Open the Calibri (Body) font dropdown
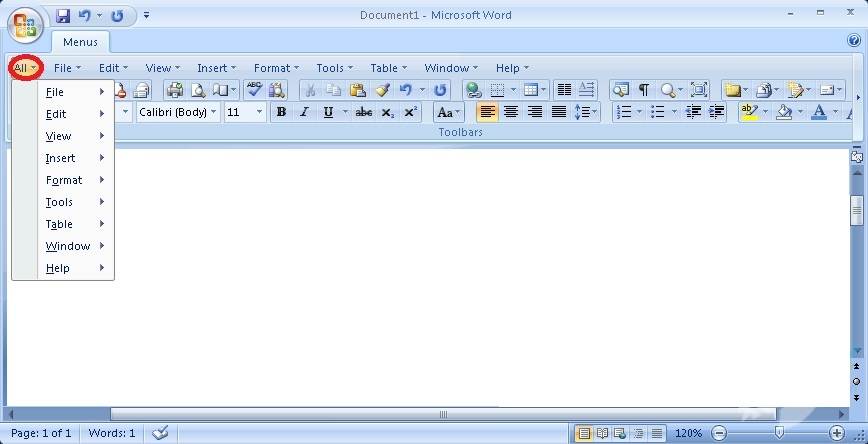The width and height of the screenshot is (868, 444). (x=178, y=112)
